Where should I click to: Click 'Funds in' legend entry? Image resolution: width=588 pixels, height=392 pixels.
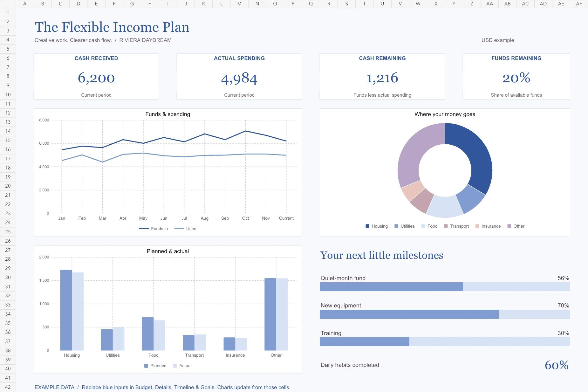tap(154, 229)
